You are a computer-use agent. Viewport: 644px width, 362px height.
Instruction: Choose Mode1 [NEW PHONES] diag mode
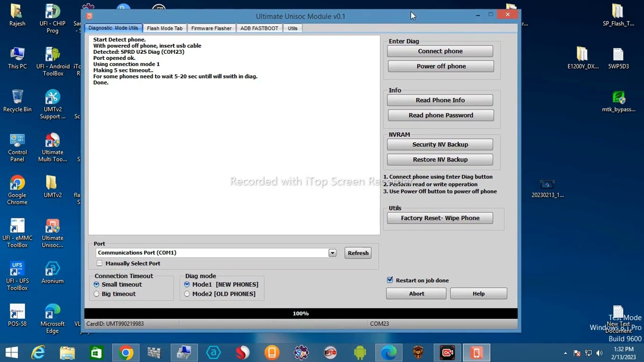tap(187, 285)
